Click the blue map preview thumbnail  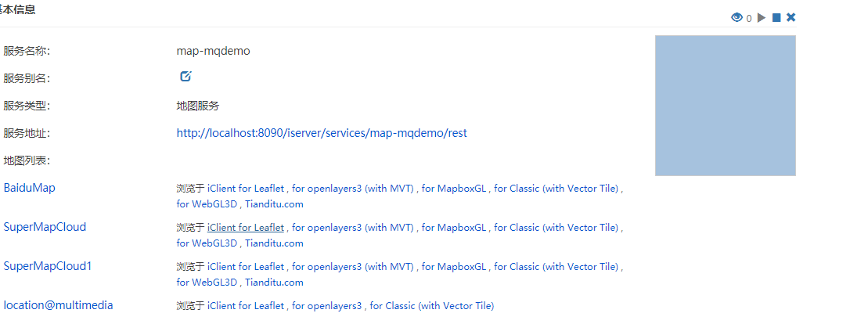726,105
